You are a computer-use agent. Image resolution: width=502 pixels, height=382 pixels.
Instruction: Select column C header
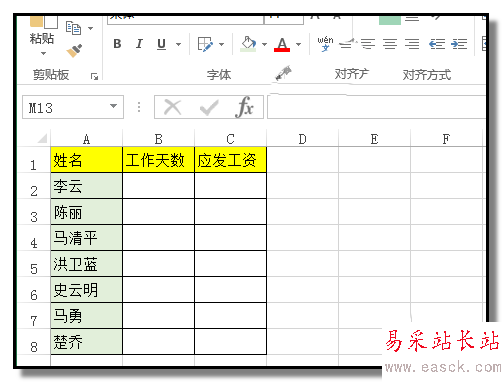tap(230, 139)
